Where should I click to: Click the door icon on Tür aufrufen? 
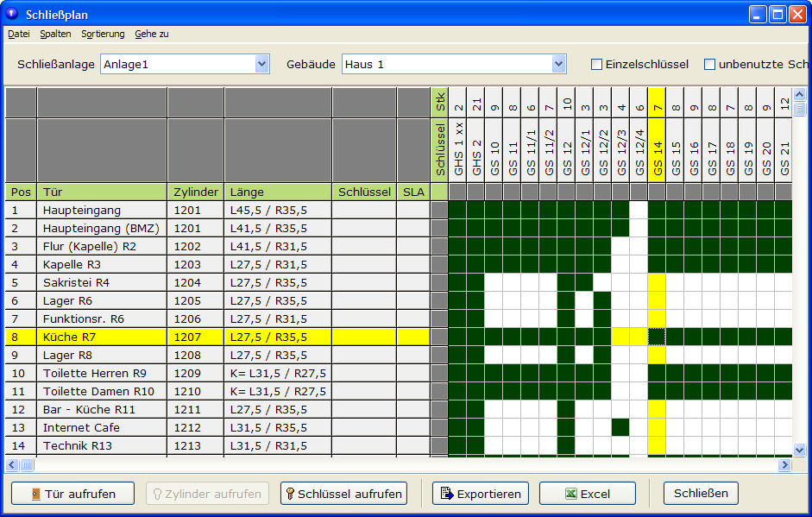[35, 494]
